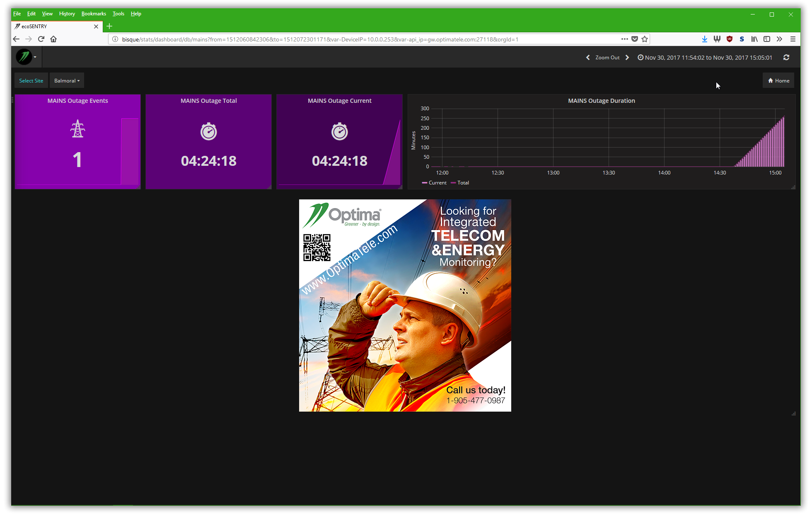The image size is (812, 514).
Task: Open the Grafana logo menu
Action: click(26, 57)
